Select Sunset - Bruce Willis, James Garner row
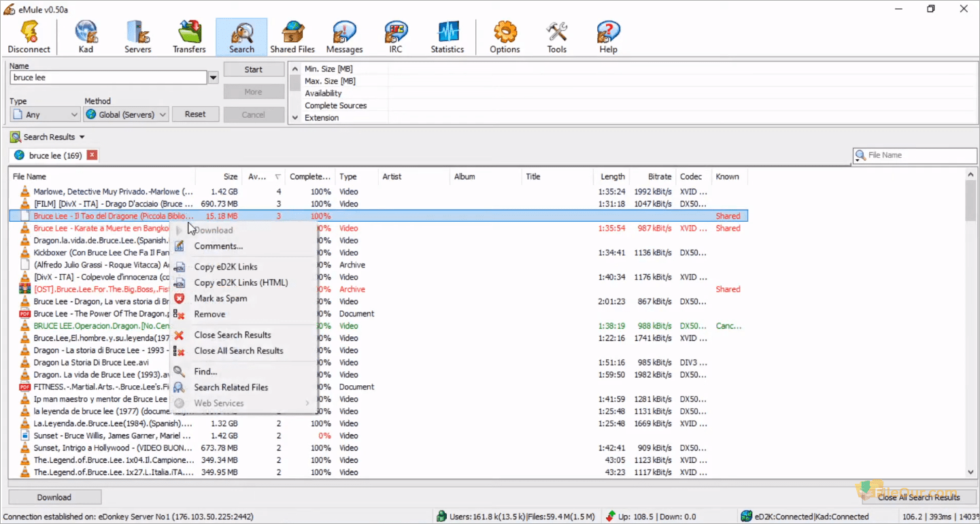This screenshot has height=524, width=980. [377, 436]
